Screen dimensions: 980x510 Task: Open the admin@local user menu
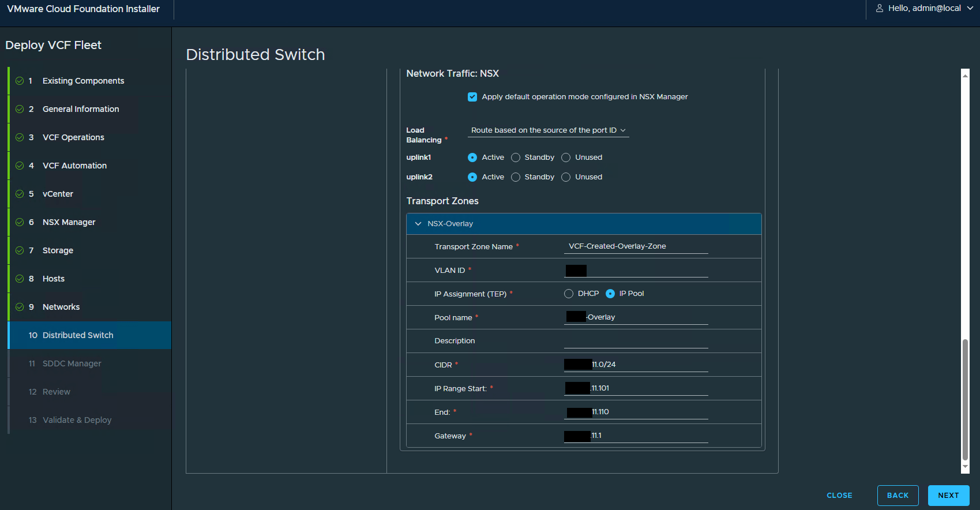[925, 8]
